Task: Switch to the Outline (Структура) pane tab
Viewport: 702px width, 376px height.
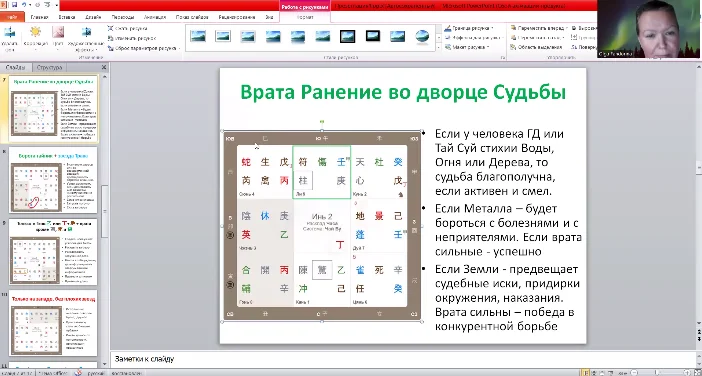Action: [50, 68]
